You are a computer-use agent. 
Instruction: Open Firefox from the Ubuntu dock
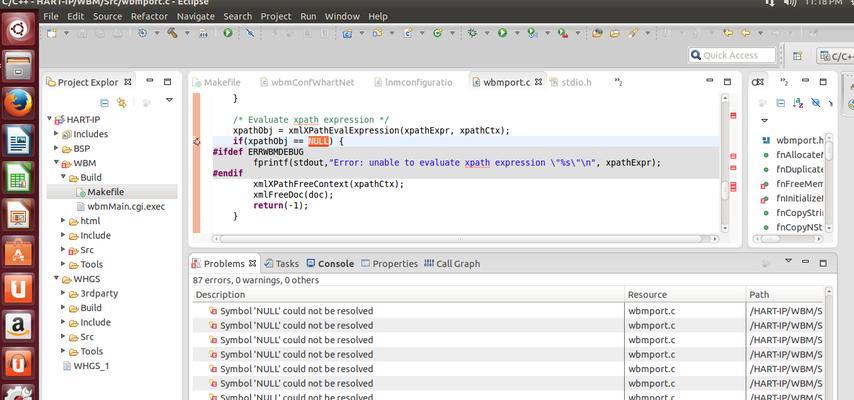click(19, 103)
